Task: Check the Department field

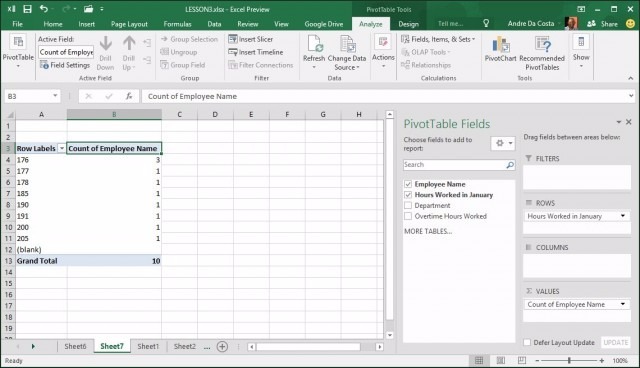Action: point(408,205)
